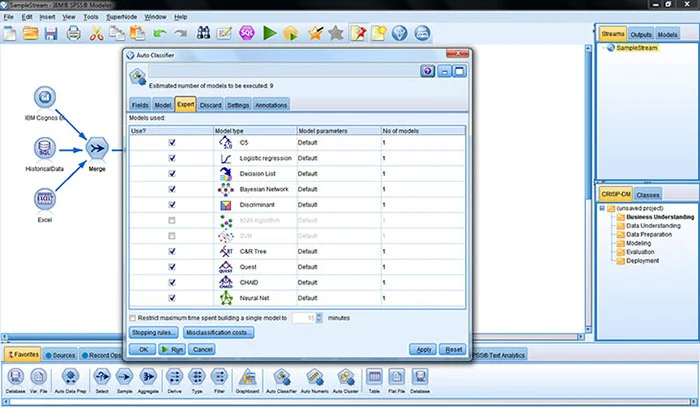
Task: Collapse the unsaved project tree node
Action: point(602,208)
